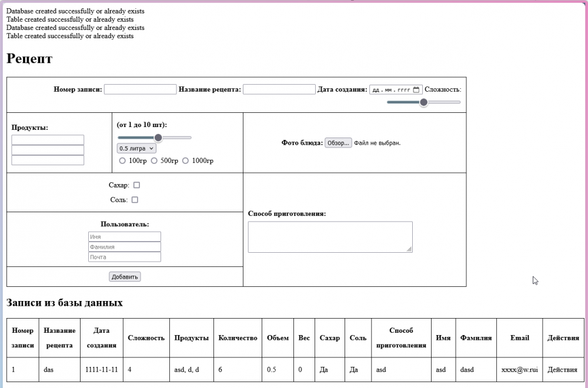This screenshot has width=588, height=388.
Task: Open the calendar picker in date field
Action: click(417, 90)
